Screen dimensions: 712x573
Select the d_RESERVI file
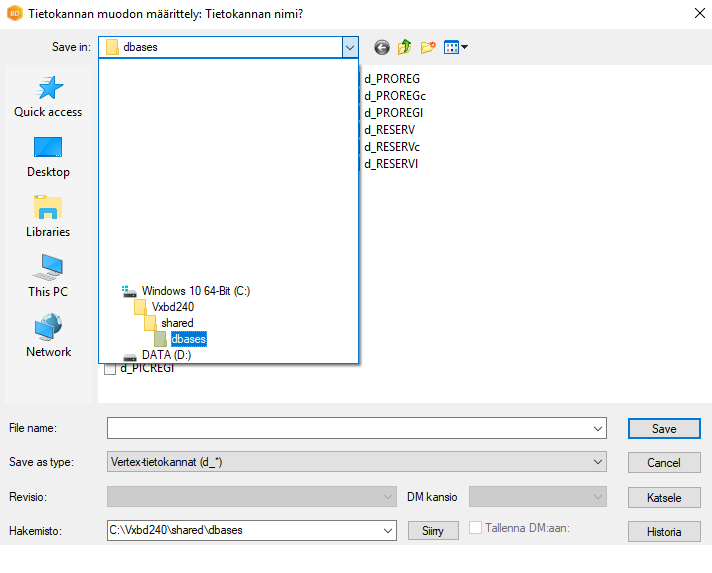(x=391, y=164)
